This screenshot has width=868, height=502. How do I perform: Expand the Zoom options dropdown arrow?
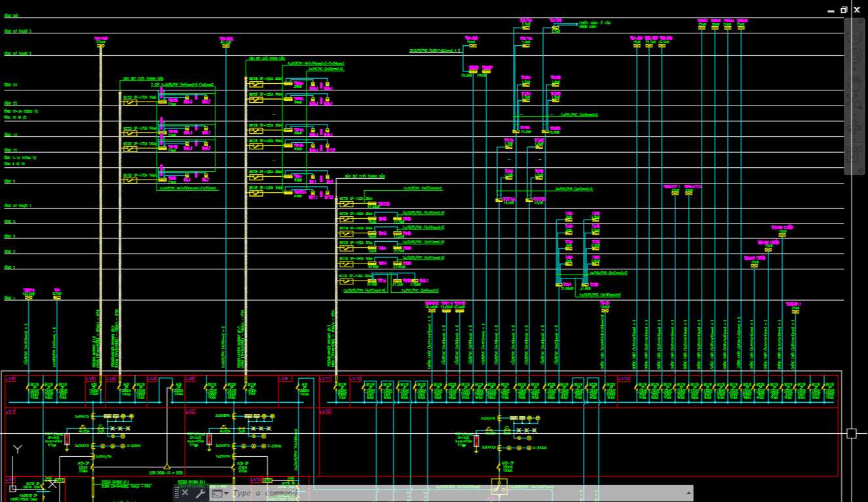[x=856, y=115]
